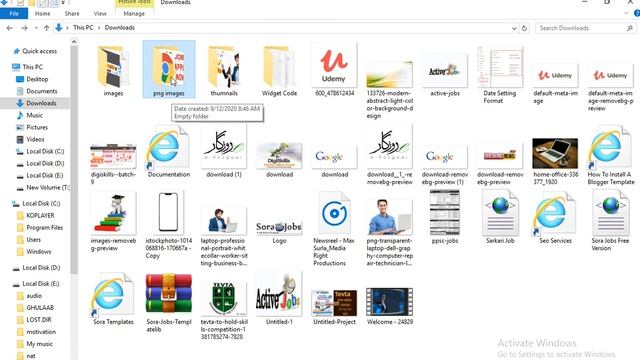Select the Sora Templates shortcut
Image resolution: width=640 pixels, height=360 pixels.
tap(113, 299)
